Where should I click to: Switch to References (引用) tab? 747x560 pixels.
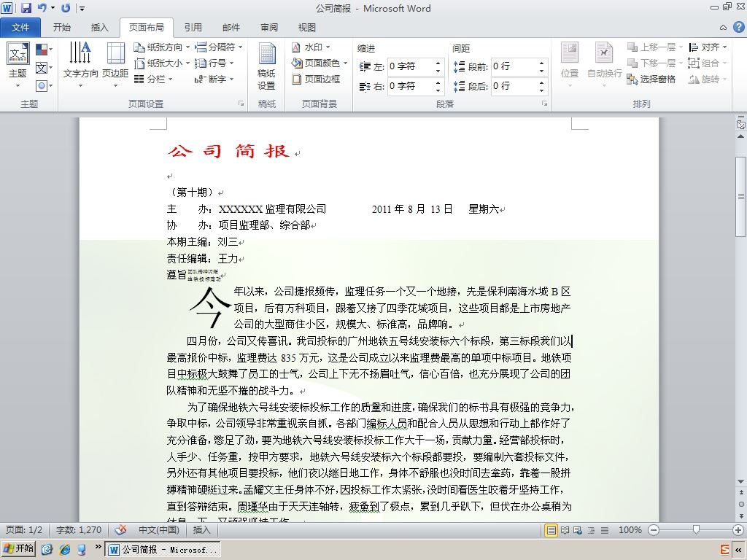[x=193, y=28]
